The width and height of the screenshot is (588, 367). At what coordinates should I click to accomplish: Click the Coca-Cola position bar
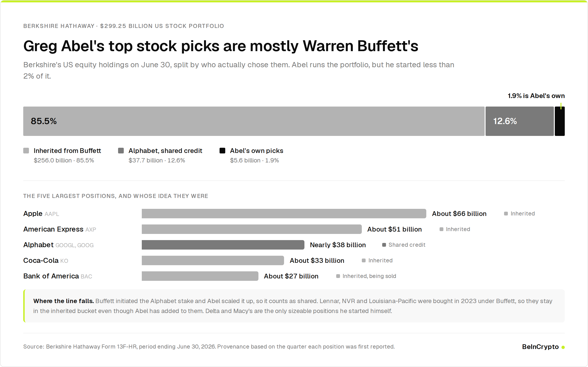click(x=213, y=260)
